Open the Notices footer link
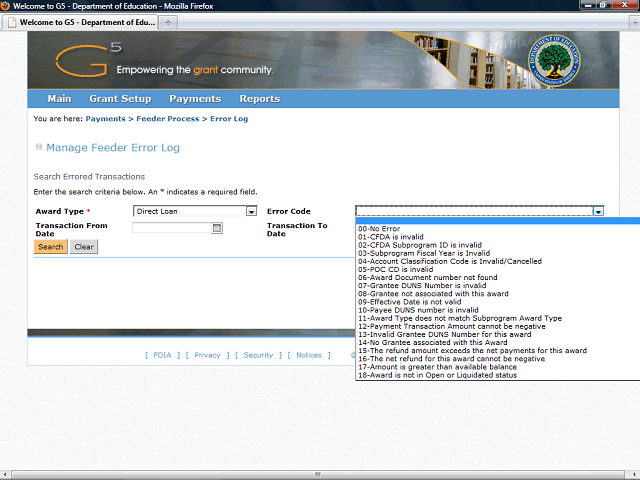640x480 pixels. (309, 355)
